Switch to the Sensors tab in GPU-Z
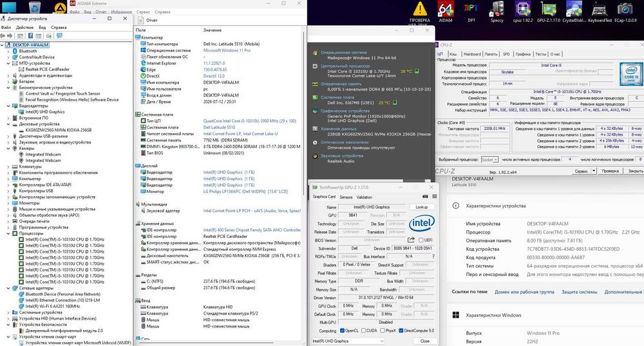 click(346, 197)
